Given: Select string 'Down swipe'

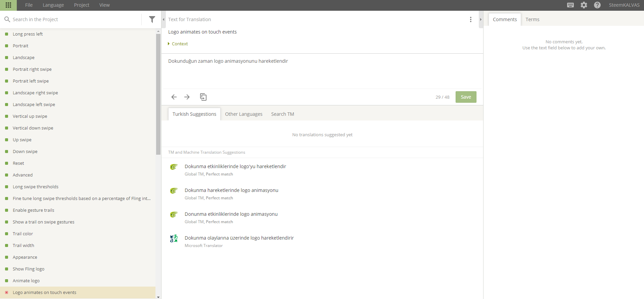Looking at the screenshot, I should [x=78, y=151].
